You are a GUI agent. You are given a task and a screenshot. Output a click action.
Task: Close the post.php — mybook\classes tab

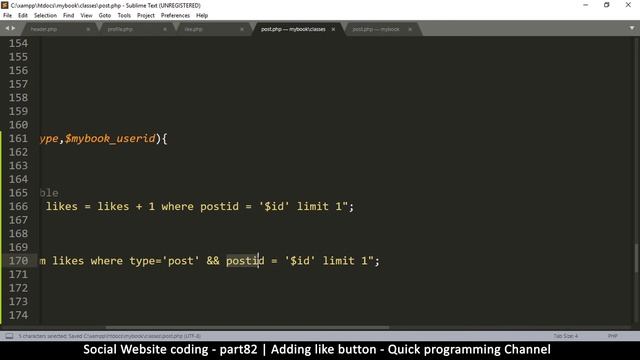(333, 29)
